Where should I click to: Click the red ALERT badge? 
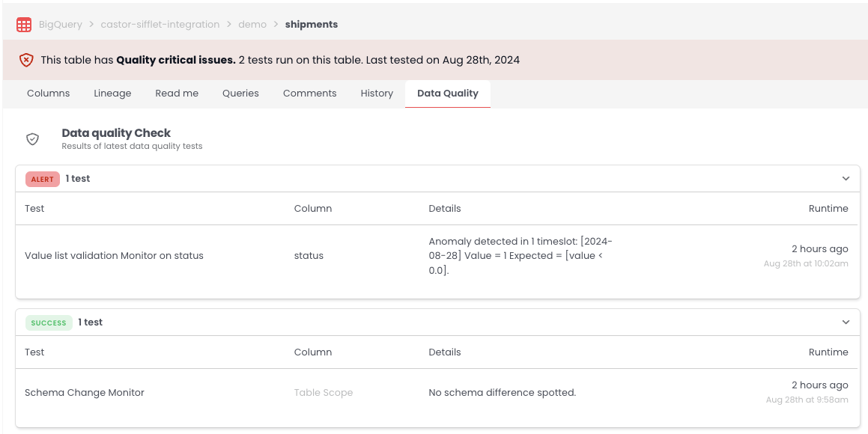tap(42, 180)
